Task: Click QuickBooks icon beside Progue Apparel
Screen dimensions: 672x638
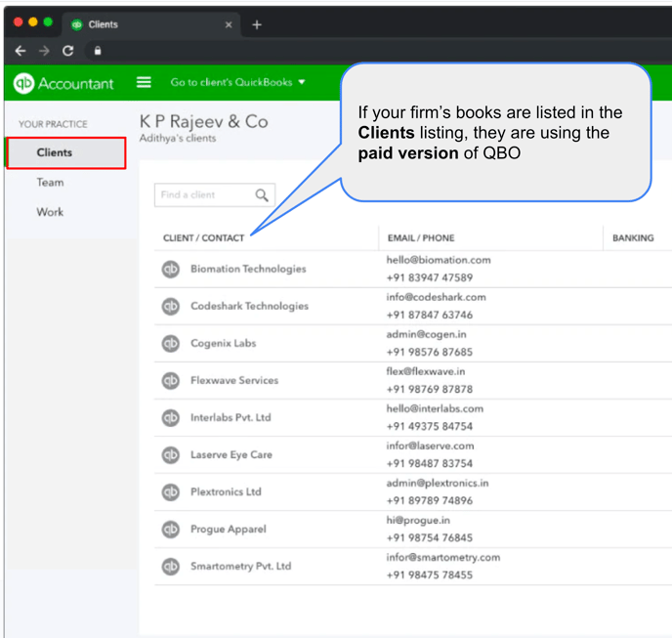Action: pyautogui.click(x=171, y=530)
